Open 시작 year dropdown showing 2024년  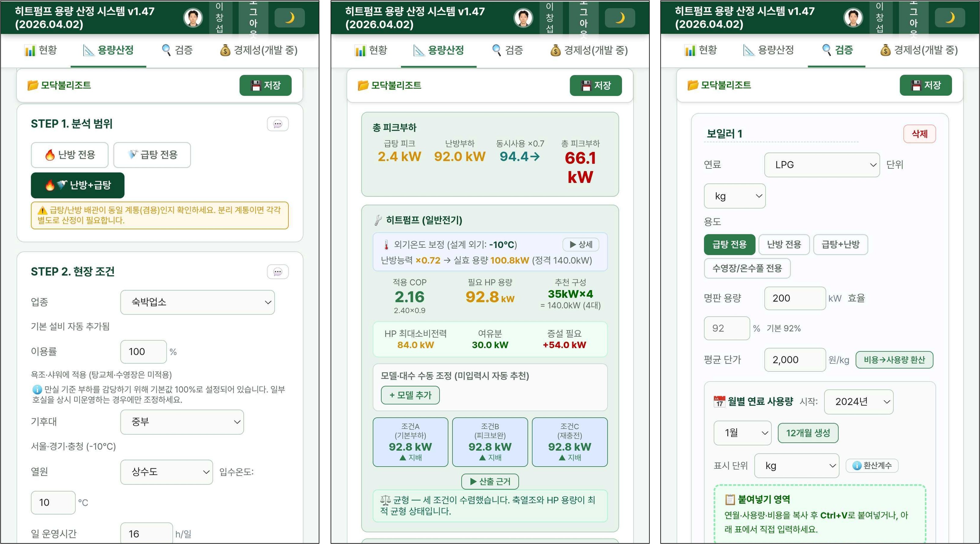click(x=859, y=402)
